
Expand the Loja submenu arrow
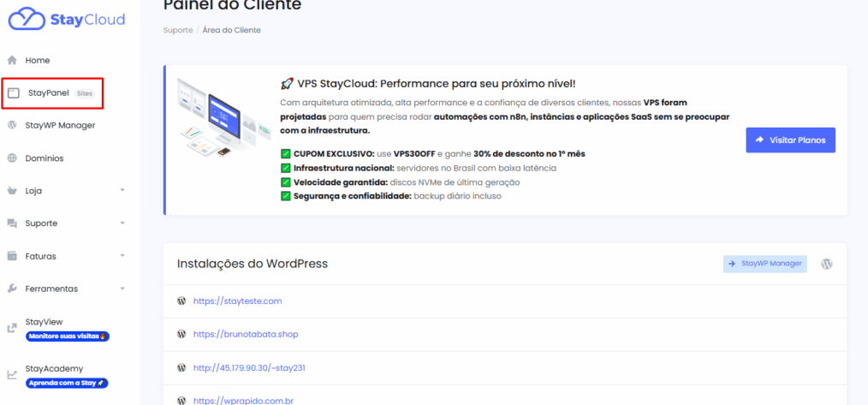122,191
